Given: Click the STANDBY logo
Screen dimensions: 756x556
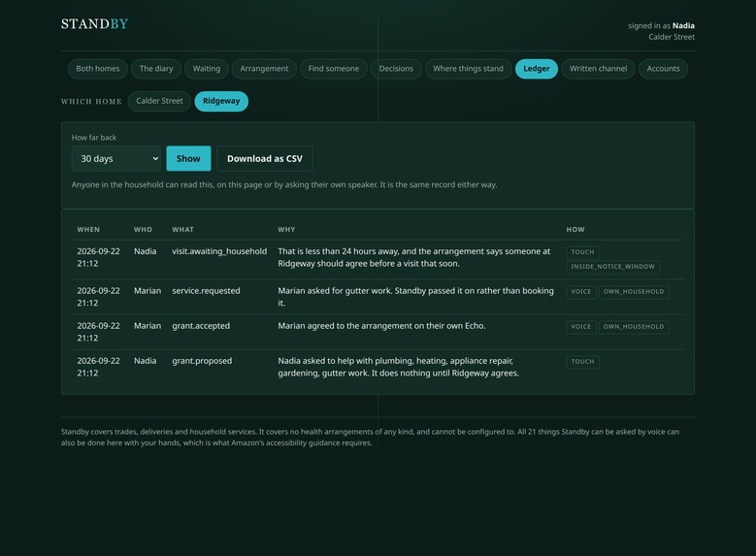Looking at the screenshot, I should 94,24.
